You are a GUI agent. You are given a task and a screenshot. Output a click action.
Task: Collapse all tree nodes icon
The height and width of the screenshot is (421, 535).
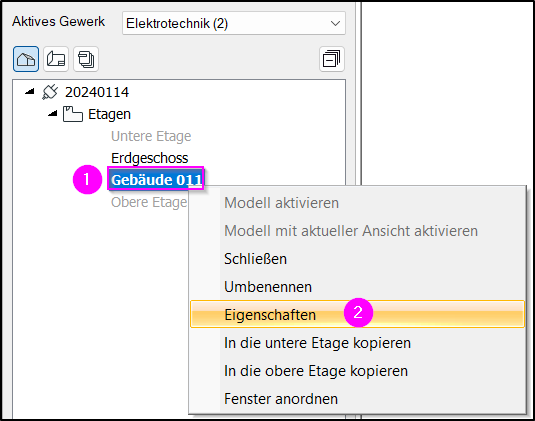pyautogui.click(x=332, y=59)
